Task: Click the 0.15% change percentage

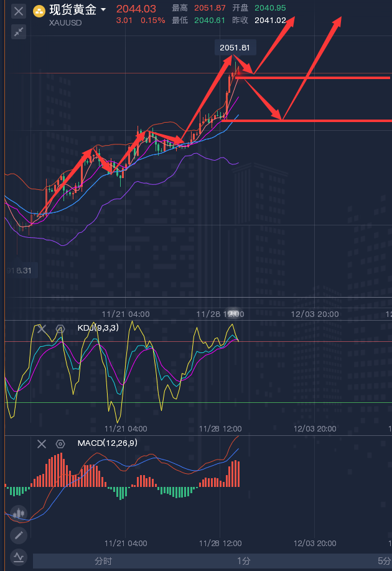Action: tap(153, 21)
